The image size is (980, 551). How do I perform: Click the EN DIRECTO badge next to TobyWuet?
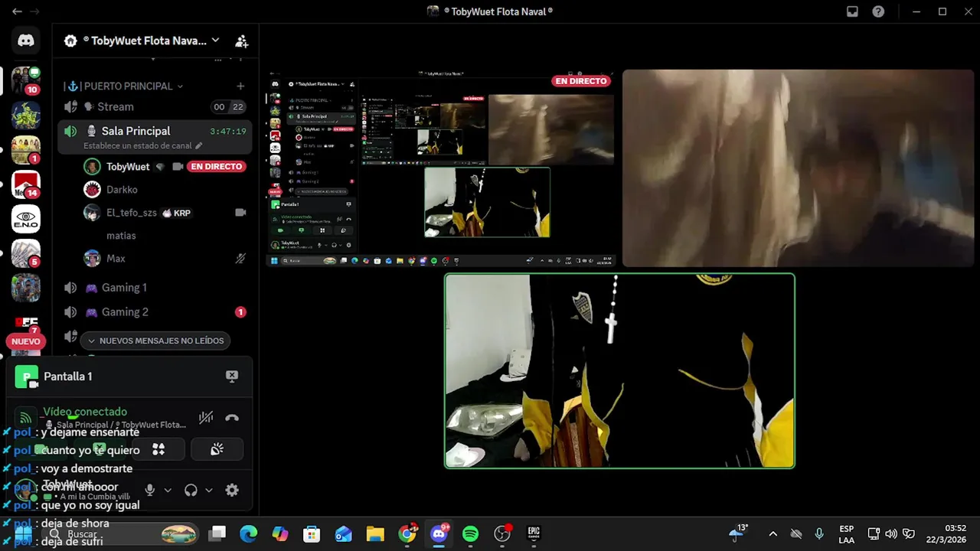click(x=217, y=166)
